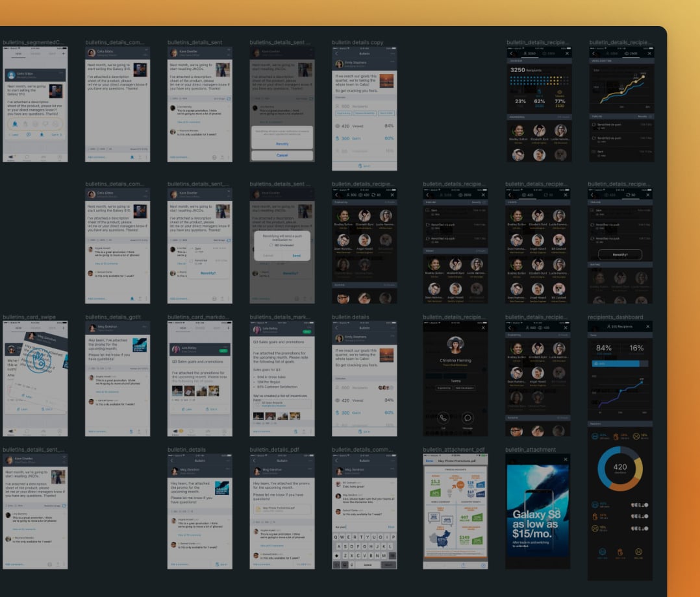Close the Galaxy S8 attachment preview
700x597 pixels.
point(565,459)
